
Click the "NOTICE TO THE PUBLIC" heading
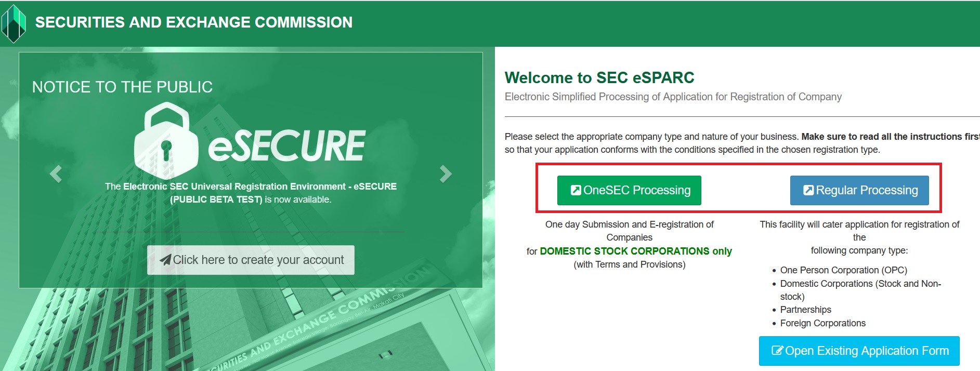pos(122,87)
